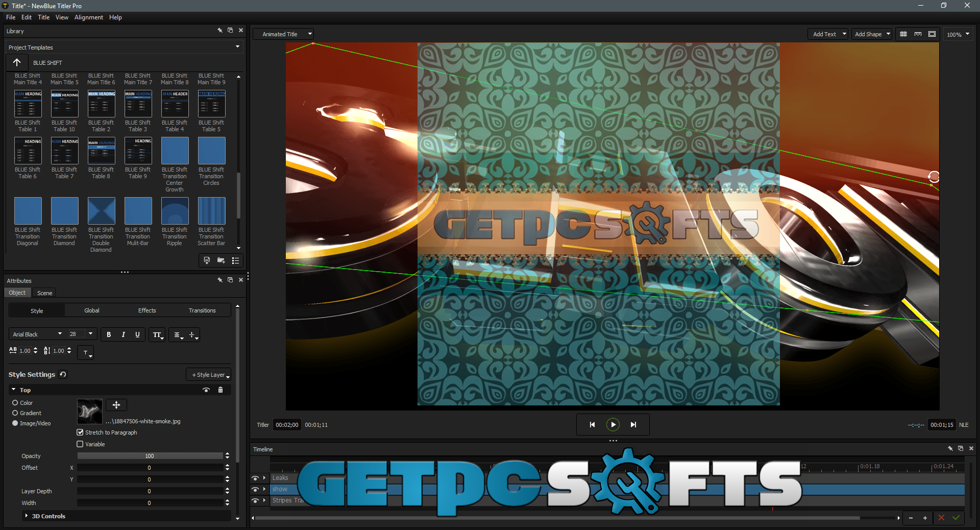Hide the Stripes timeline layer
The width and height of the screenshot is (980, 530).
coord(255,500)
